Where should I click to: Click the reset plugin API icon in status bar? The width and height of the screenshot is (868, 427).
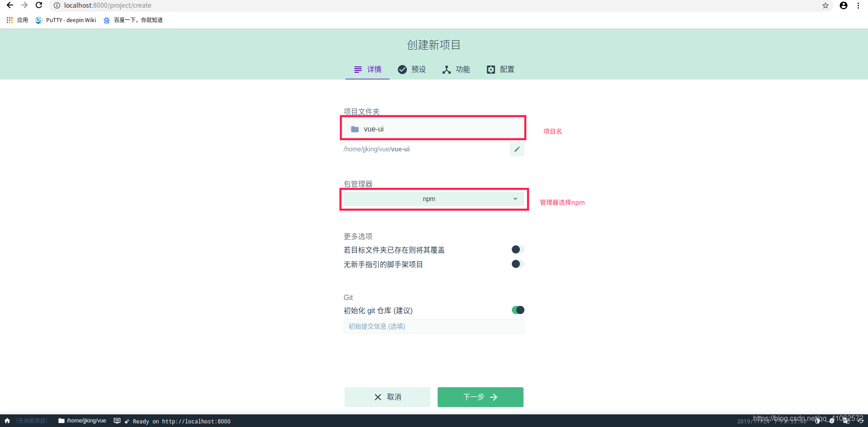point(861,421)
